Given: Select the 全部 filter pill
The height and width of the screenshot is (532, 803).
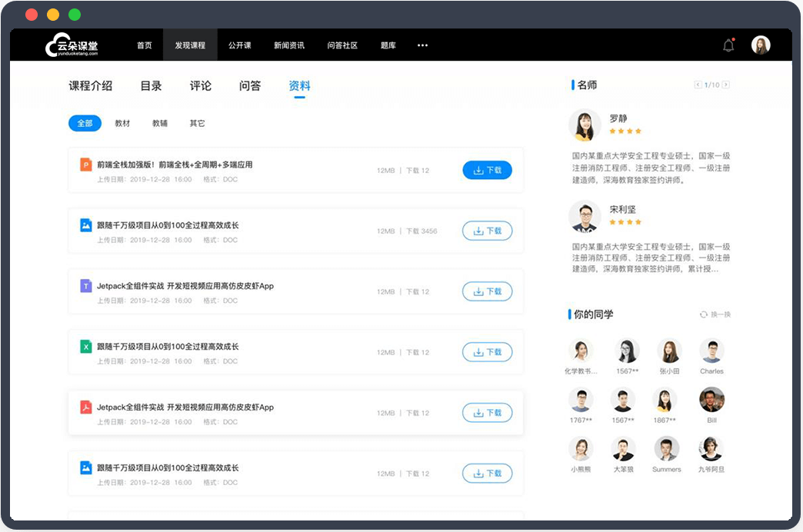Looking at the screenshot, I should coord(85,124).
